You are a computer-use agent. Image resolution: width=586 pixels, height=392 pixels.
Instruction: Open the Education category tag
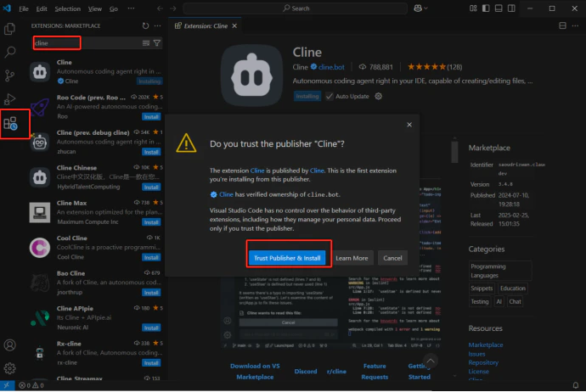click(x=513, y=288)
